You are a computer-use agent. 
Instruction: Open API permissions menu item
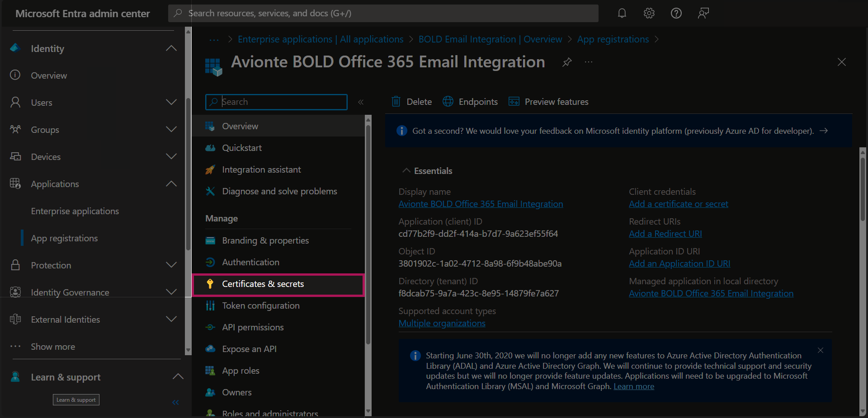pos(253,327)
